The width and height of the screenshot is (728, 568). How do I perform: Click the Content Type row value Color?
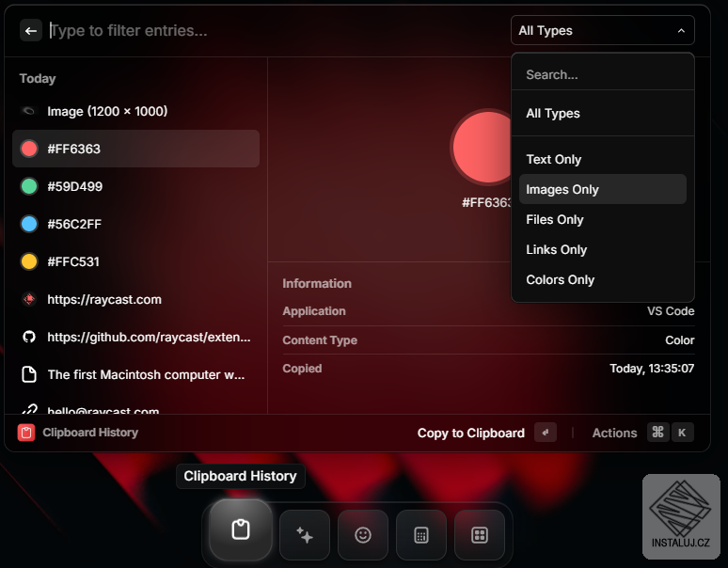[x=679, y=340]
